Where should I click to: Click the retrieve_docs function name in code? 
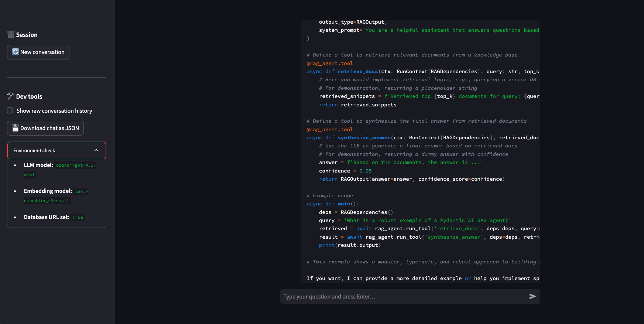(x=357, y=72)
